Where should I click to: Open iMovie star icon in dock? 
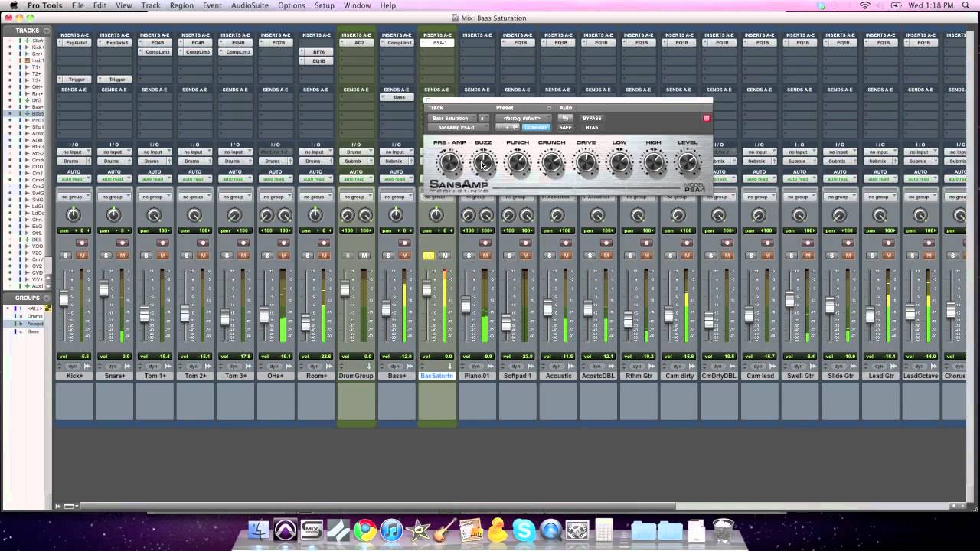pyautogui.click(x=418, y=530)
